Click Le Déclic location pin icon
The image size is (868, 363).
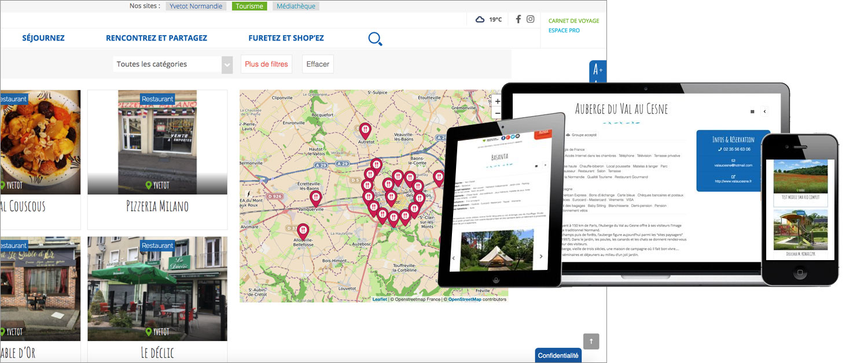click(x=149, y=332)
